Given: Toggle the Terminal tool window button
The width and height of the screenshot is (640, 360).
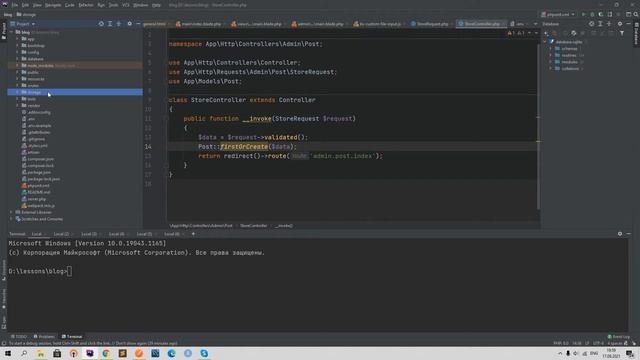Looking at the screenshot, I should (72, 337).
